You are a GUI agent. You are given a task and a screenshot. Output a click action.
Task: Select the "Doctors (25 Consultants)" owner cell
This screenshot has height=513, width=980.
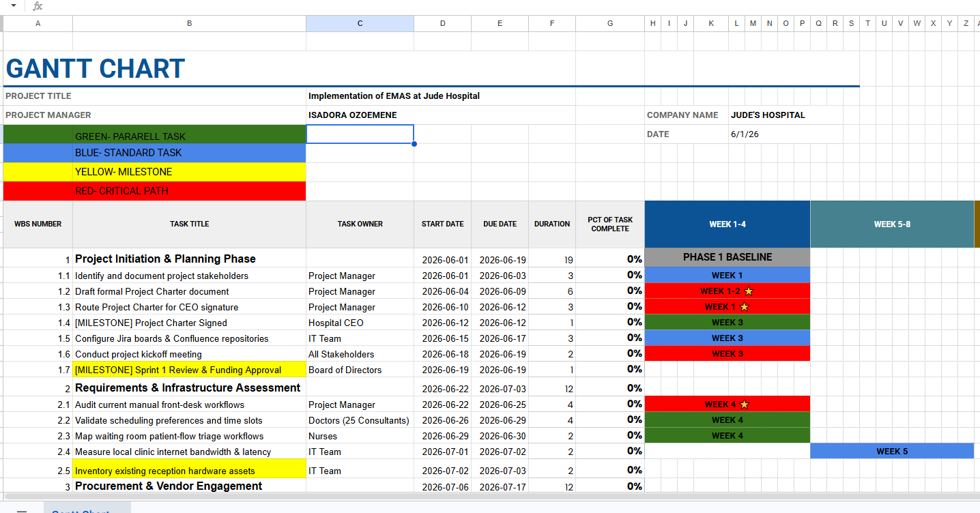pos(359,421)
